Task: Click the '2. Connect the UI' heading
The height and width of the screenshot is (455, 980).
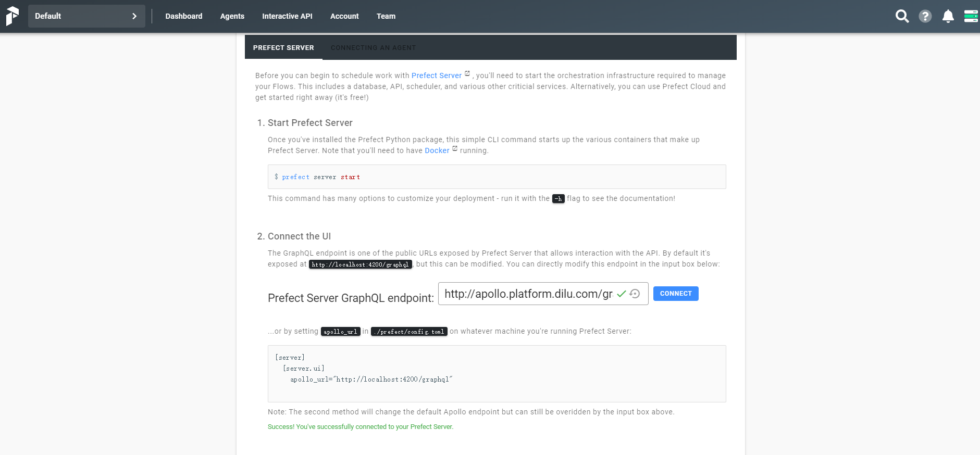Action: click(x=294, y=236)
